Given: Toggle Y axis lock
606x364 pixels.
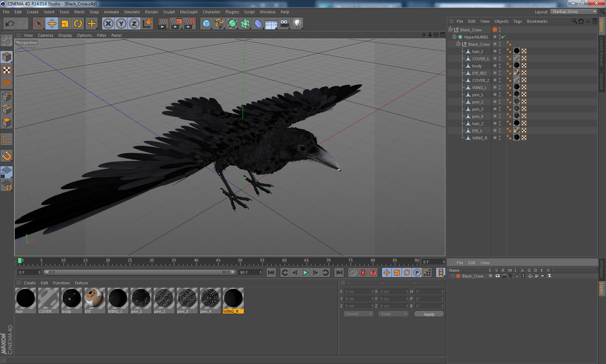Looking at the screenshot, I should coord(121,24).
